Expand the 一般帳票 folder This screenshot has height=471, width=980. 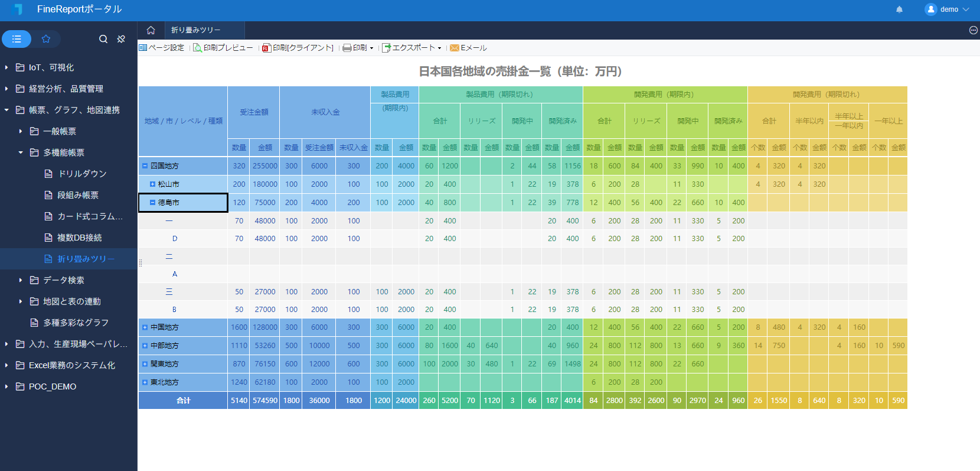[x=21, y=131]
